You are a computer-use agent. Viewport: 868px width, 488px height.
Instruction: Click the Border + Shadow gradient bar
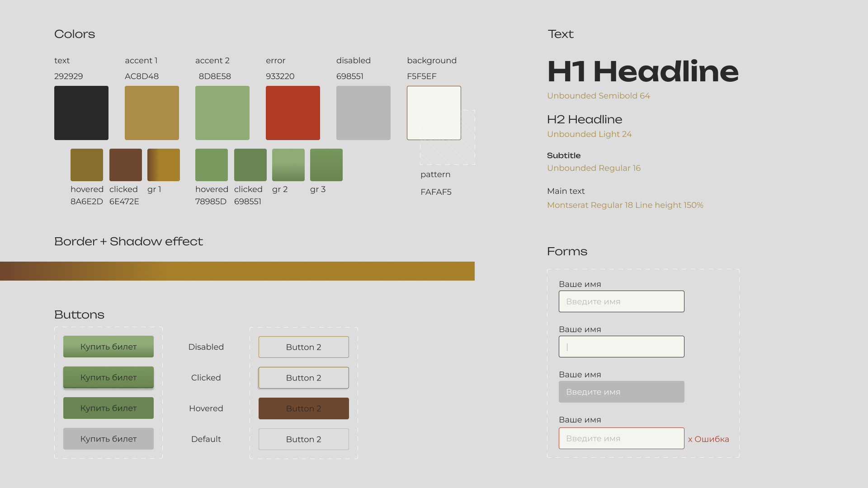pos(237,271)
